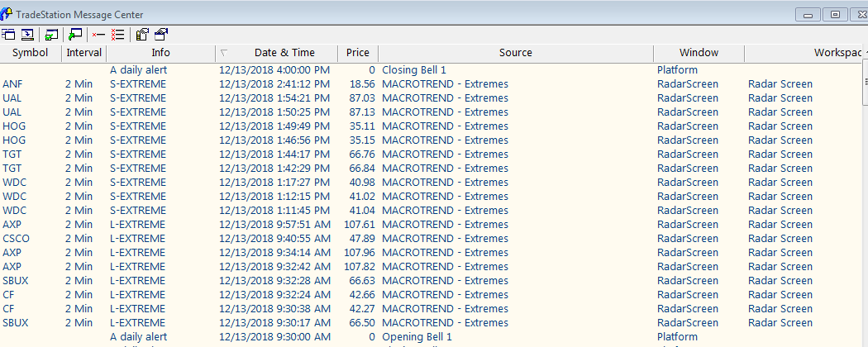Image resolution: width=868 pixels, height=347 pixels.
Task: Click the Window column header
Action: click(x=699, y=53)
